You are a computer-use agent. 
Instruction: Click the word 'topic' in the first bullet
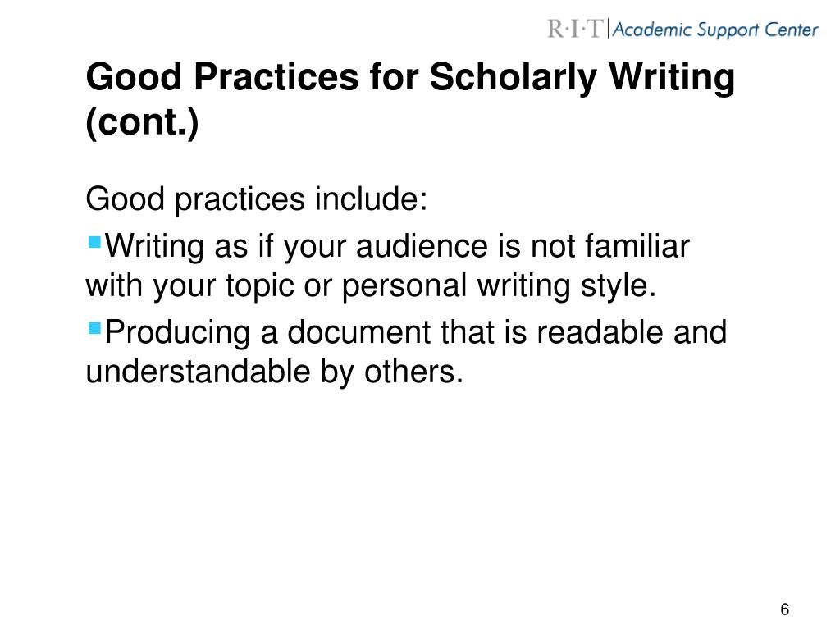pos(260,287)
